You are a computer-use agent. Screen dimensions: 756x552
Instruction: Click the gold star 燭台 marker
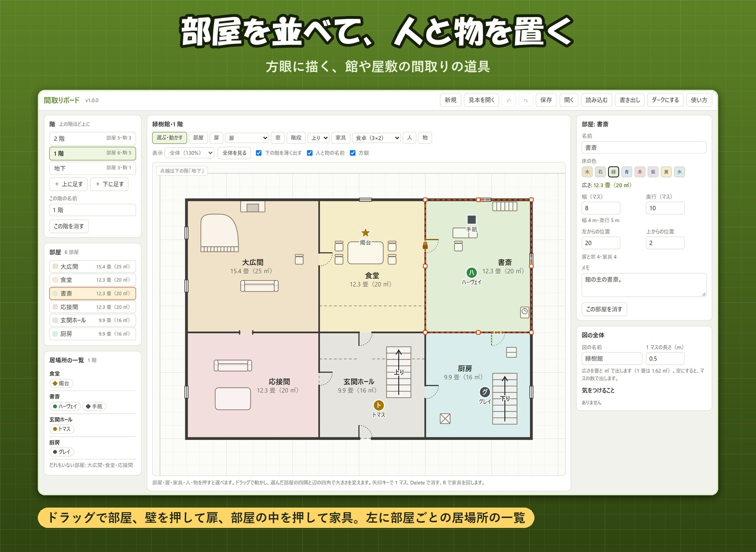[366, 233]
